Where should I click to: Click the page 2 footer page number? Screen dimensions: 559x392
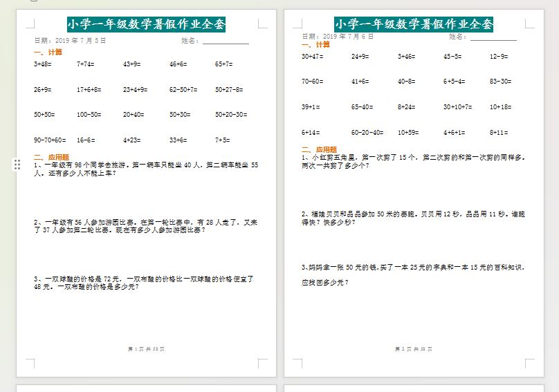pos(414,349)
